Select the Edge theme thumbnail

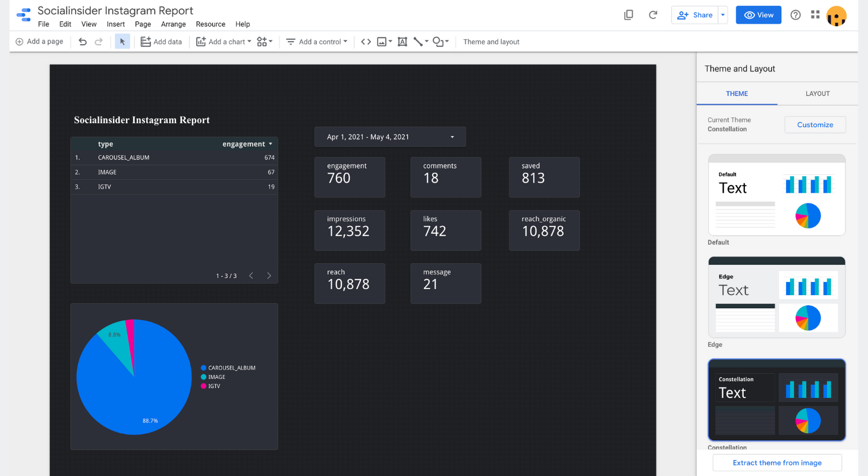(x=776, y=297)
